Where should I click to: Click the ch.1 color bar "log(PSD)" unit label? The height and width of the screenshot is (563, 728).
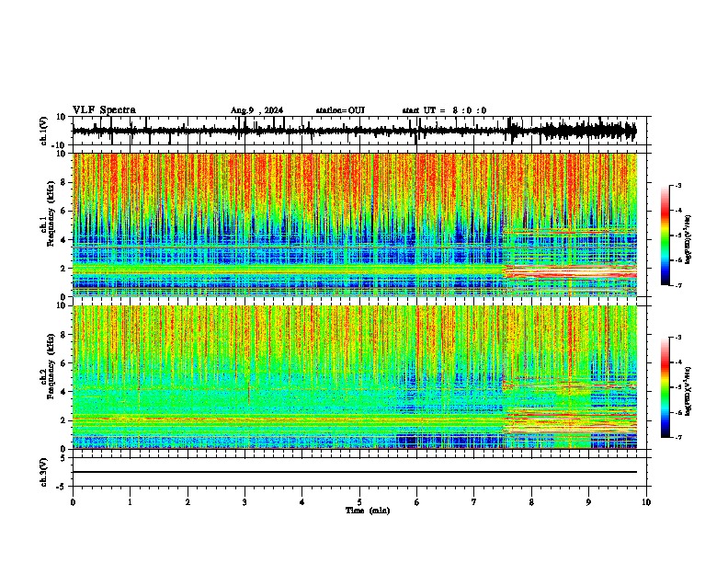[x=688, y=240]
